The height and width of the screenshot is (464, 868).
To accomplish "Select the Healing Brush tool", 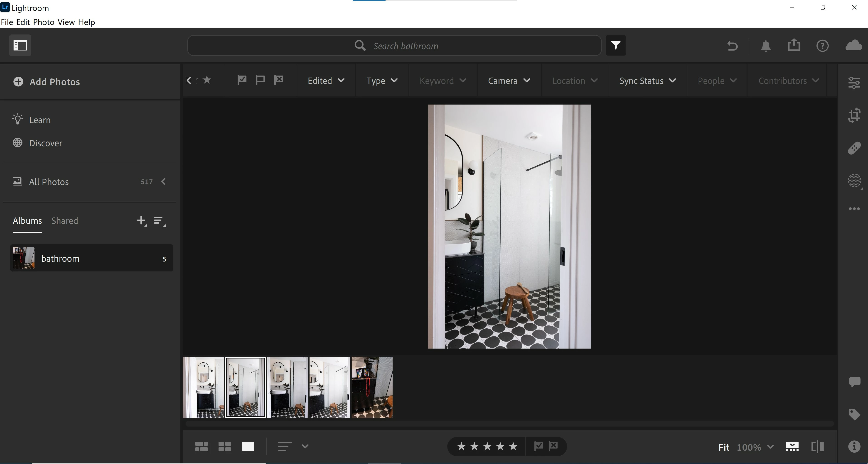I will click(x=854, y=148).
